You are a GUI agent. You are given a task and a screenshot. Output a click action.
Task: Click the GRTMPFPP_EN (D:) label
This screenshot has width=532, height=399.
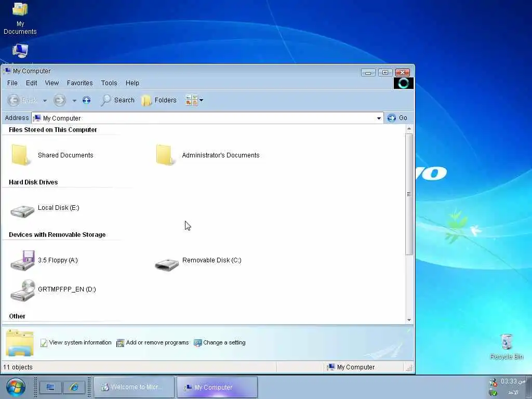pos(67,289)
